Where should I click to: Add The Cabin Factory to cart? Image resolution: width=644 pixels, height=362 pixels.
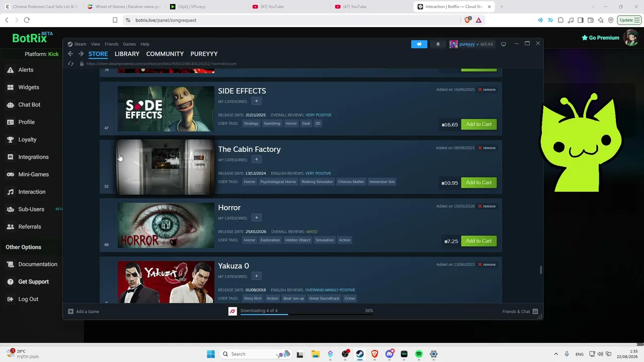[x=478, y=183]
